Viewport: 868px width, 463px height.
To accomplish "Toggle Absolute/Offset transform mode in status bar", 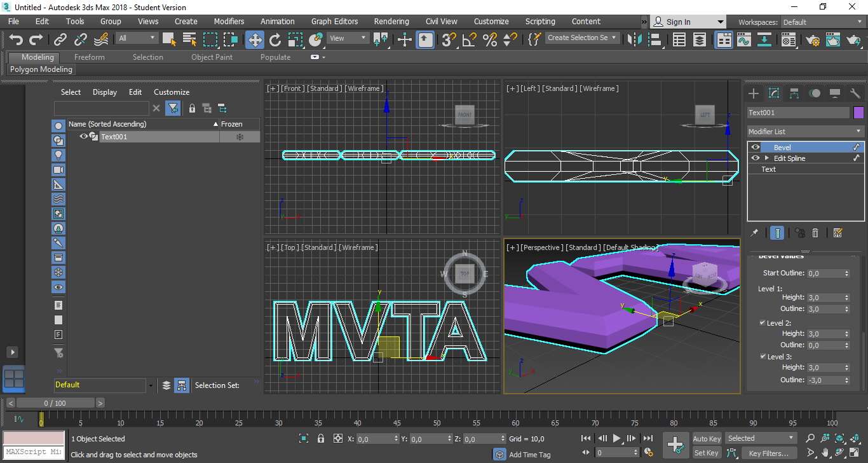I will (x=338, y=439).
